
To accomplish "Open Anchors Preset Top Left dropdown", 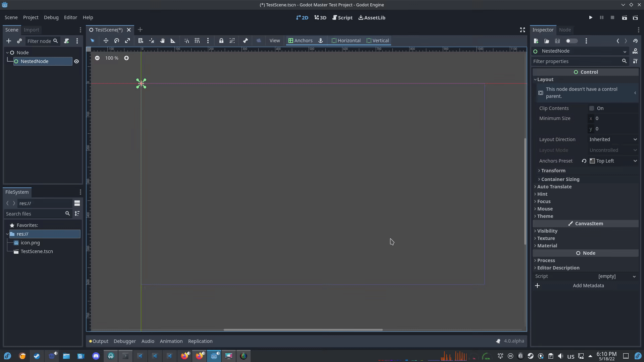I will (613, 161).
